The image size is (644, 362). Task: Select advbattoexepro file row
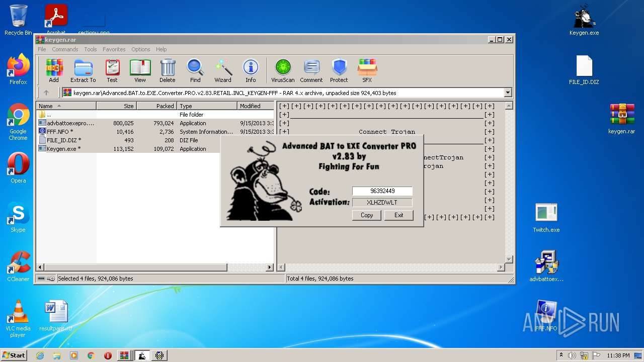(155, 123)
